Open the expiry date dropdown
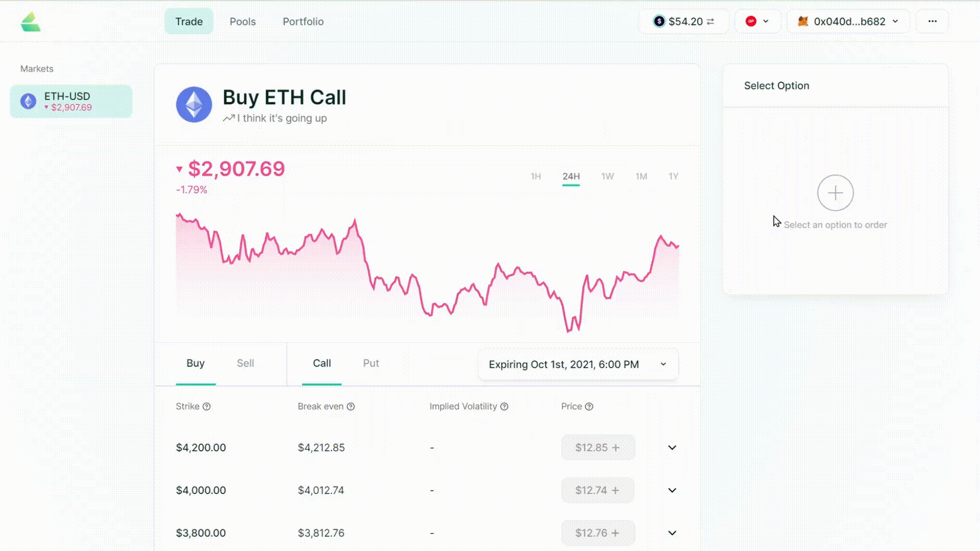This screenshot has width=980, height=551. (x=578, y=364)
